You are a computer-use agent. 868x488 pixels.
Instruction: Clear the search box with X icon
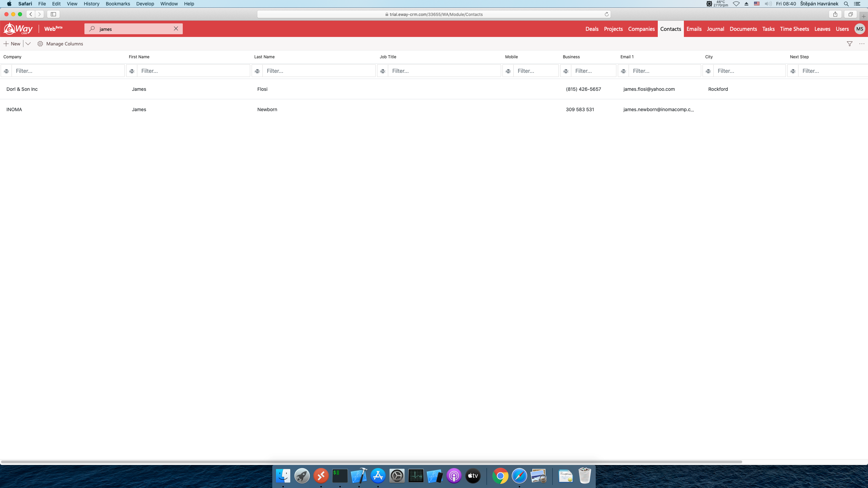click(176, 29)
